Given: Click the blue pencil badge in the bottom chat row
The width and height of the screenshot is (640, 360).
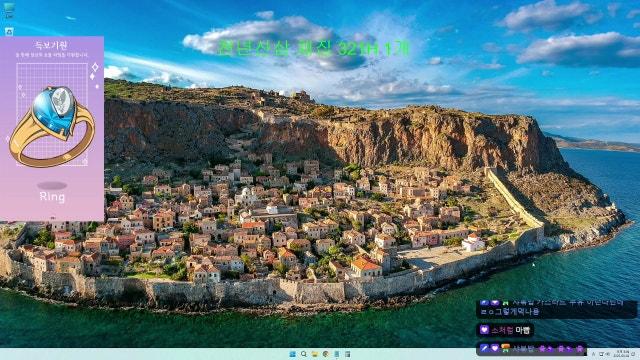Looking at the screenshot, I should [484, 348].
